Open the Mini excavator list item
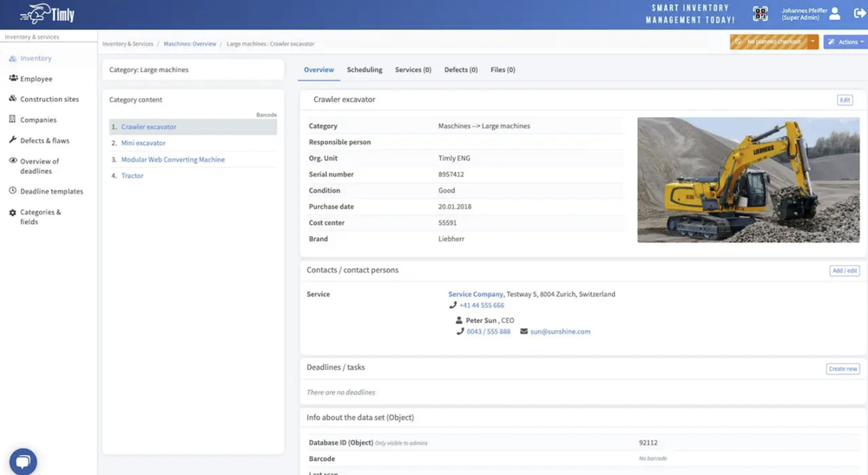The width and height of the screenshot is (868, 475). 143,142
